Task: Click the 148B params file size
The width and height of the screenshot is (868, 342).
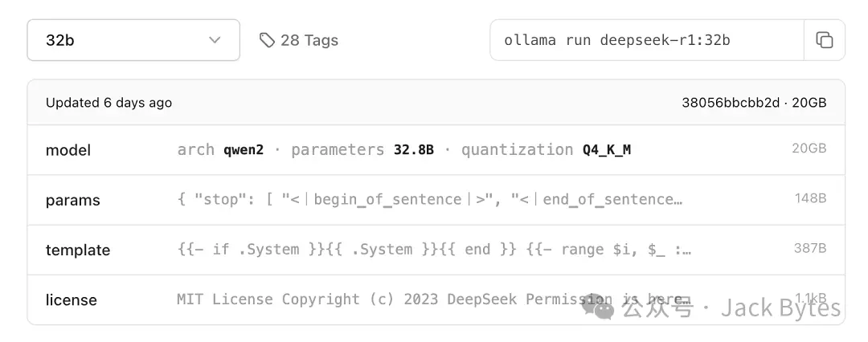Action: 809,198
